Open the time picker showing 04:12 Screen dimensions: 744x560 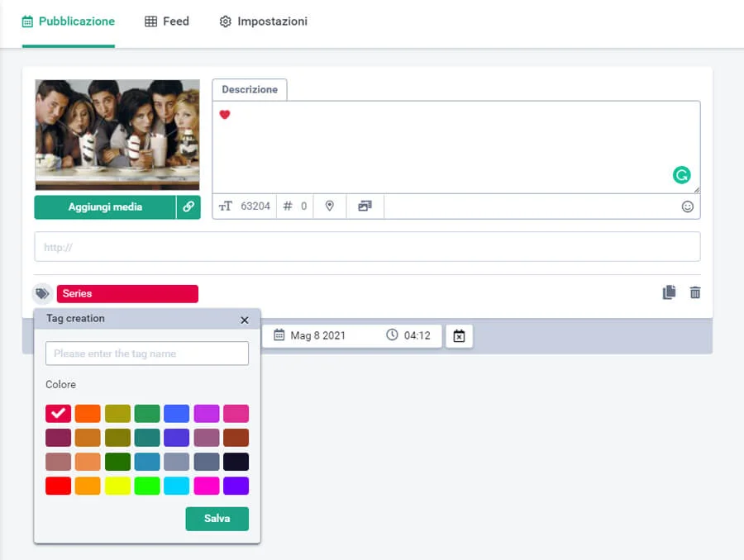click(408, 336)
